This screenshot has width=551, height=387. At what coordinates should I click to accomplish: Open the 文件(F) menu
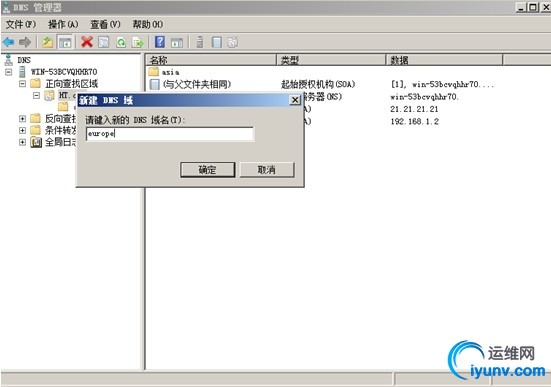click(21, 24)
